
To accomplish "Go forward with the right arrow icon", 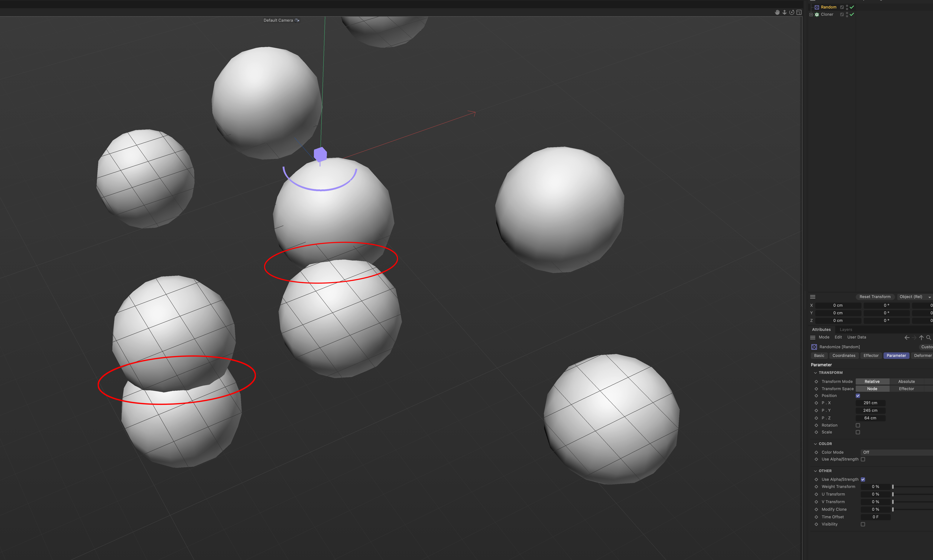I will point(914,338).
